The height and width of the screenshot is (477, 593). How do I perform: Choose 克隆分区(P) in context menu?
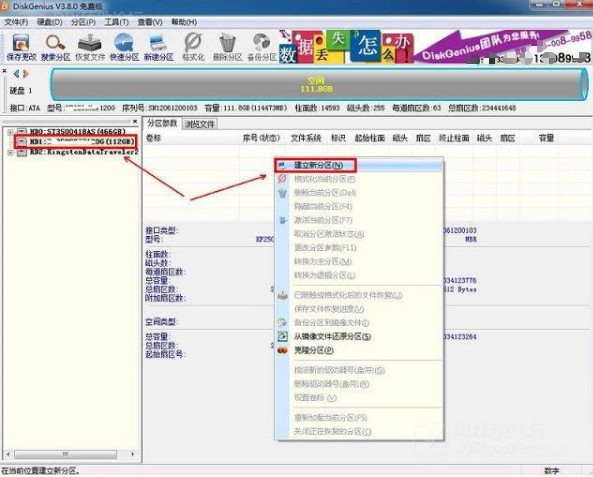(359, 350)
